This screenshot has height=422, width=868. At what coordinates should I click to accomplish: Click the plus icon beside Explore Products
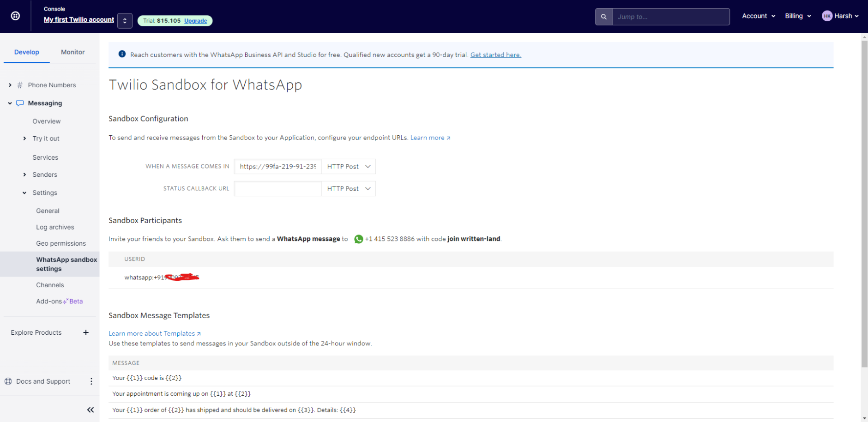click(x=86, y=332)
